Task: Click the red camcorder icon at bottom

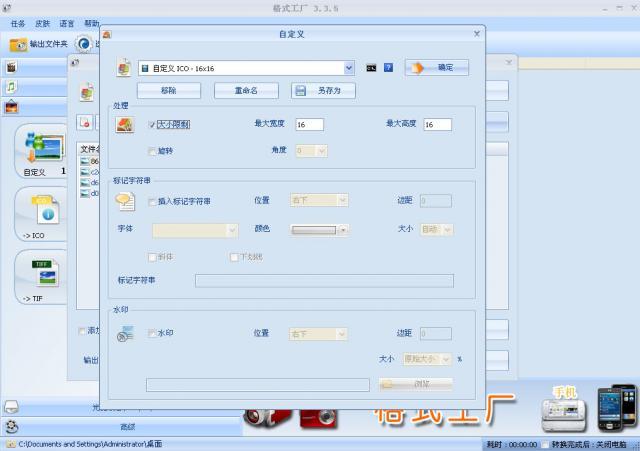Action: click(x=267, y=418)
